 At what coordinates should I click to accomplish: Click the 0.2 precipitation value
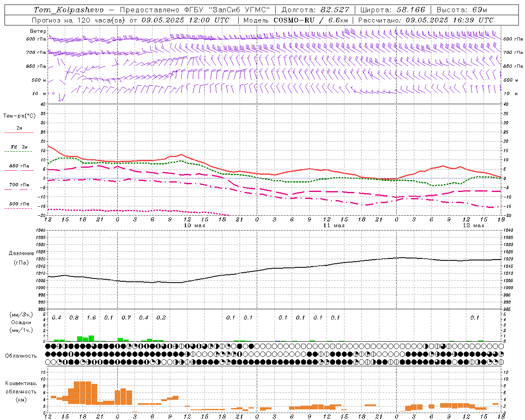click(161, 318)
